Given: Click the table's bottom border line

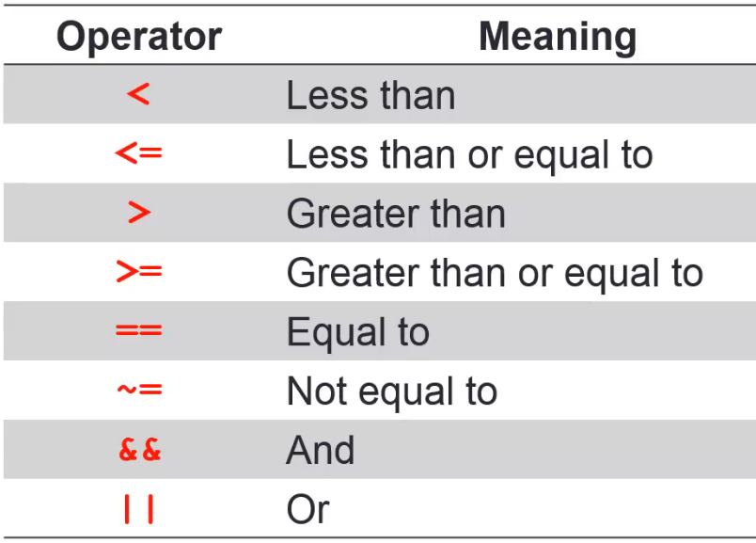Looking at the screenshot, I should 378,537.
